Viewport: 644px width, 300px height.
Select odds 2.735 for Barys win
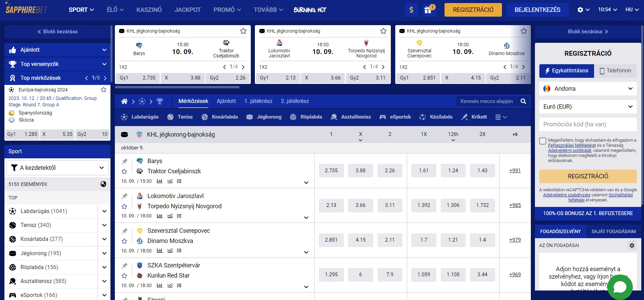[x=331, y=171]
